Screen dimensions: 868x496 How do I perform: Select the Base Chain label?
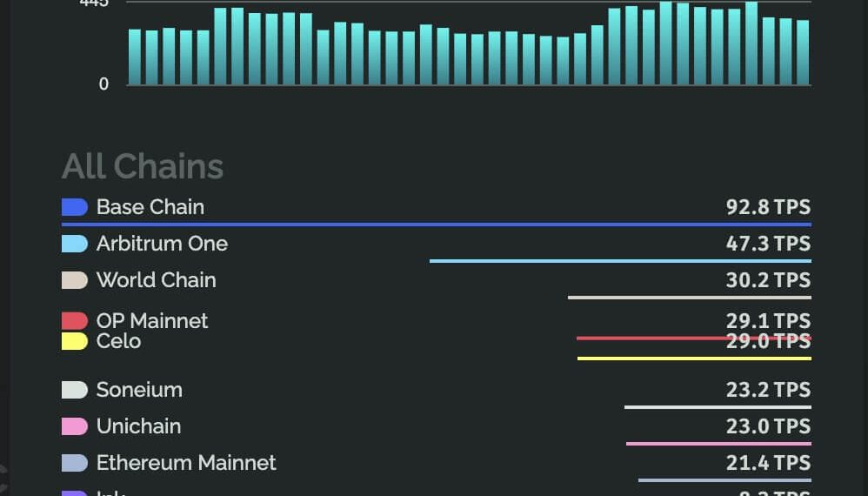tap(150, 207)
